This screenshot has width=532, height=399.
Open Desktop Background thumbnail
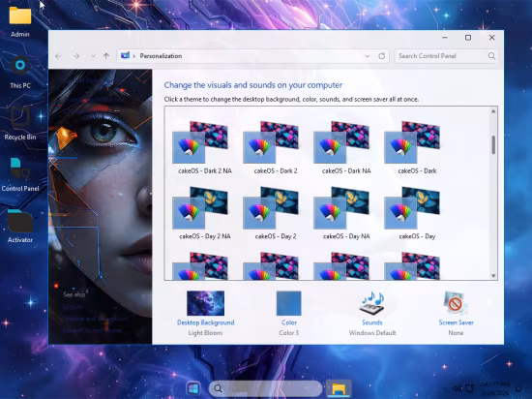click(x=205, y=303)
